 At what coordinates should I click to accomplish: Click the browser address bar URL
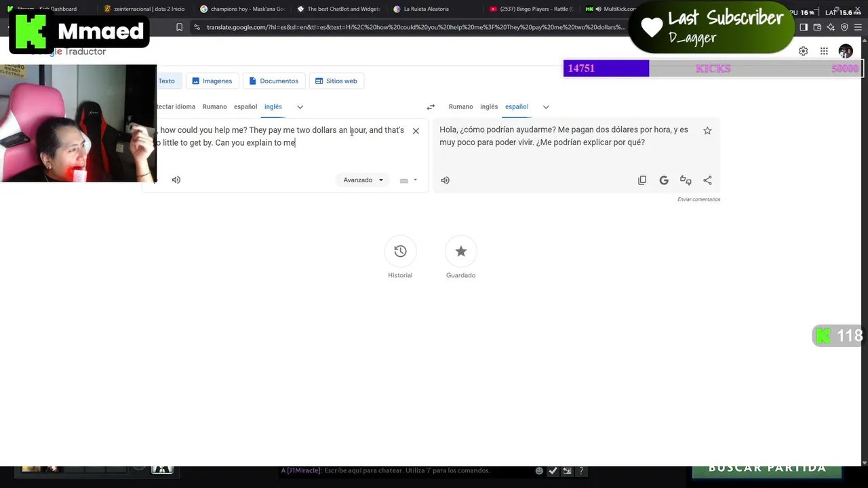(x=416, y=27)
